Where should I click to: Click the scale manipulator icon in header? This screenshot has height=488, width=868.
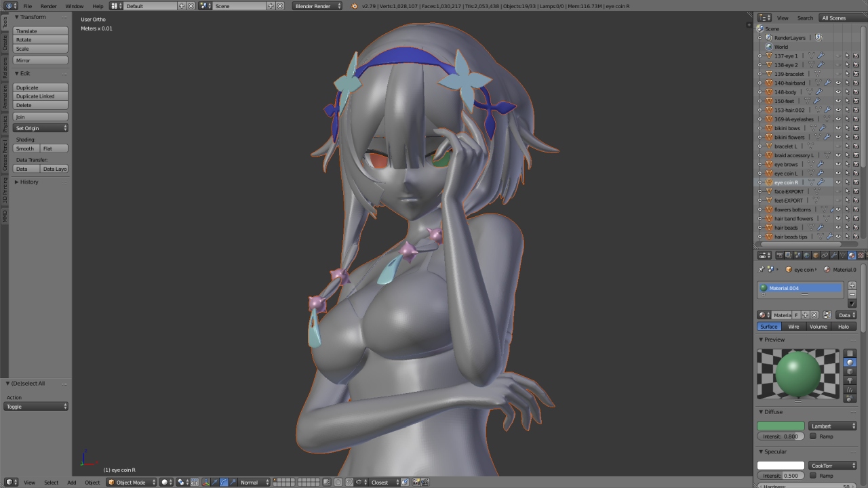[233, 482]
